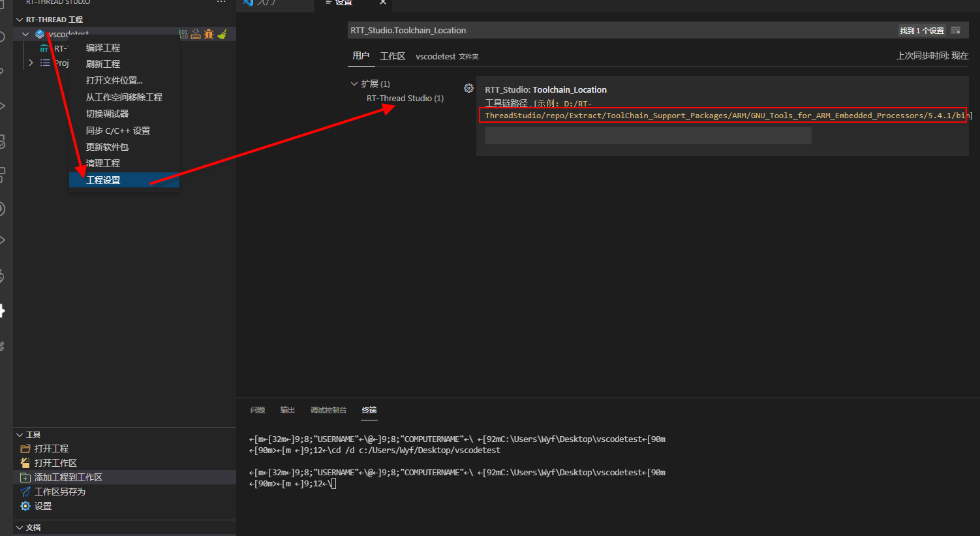Click the filter icon next to 找到 1 个设置

[x=955, y=29]
